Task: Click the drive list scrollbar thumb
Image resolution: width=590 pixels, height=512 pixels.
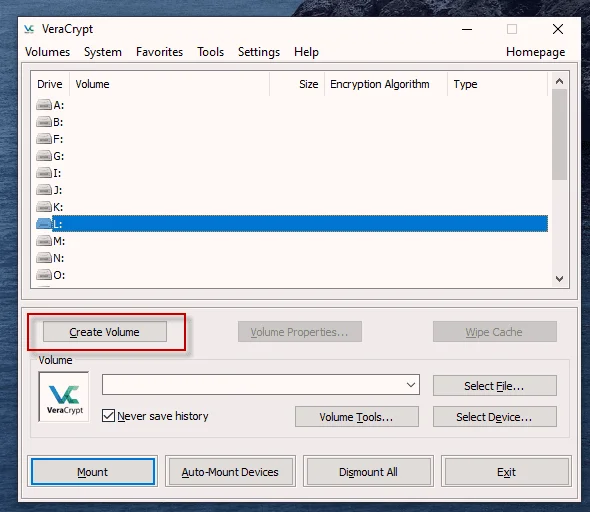Action: (x=560, y=135)
